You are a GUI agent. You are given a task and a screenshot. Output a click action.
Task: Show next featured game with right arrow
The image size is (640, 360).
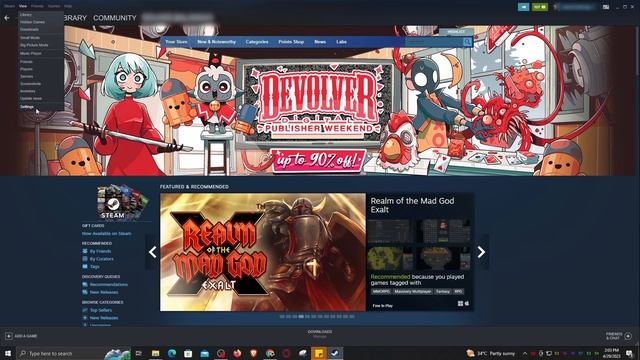click(481, 252)
